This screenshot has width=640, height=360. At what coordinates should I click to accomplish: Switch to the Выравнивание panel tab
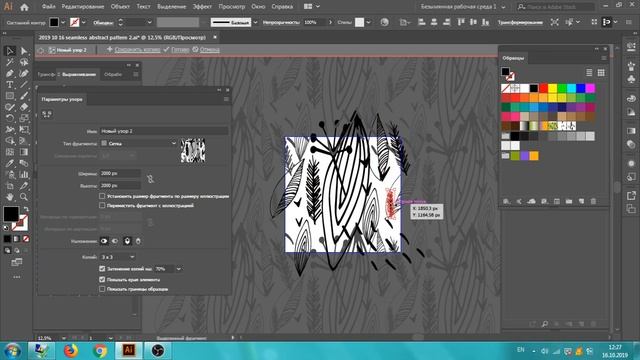79,74
